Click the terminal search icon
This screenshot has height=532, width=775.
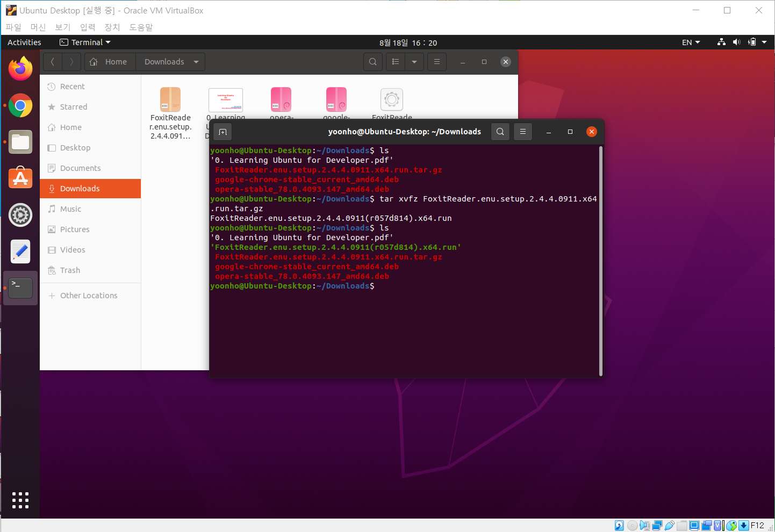click(500, 132)
